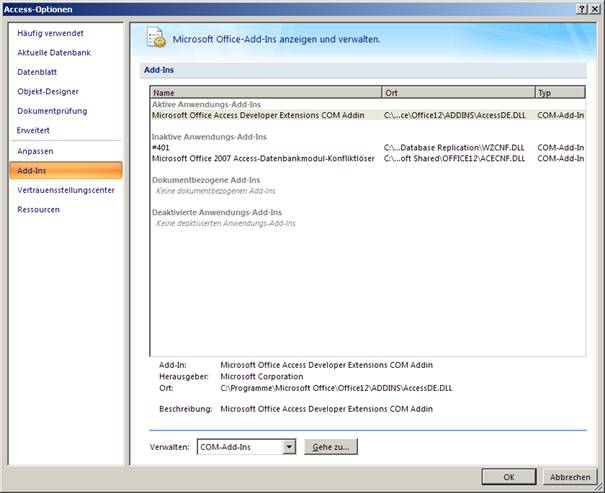This screenshot has height=493, width=605.
Task: Open the Verwalten COM-Add-Ins dropdown
Action: click(x=246, y=447)
